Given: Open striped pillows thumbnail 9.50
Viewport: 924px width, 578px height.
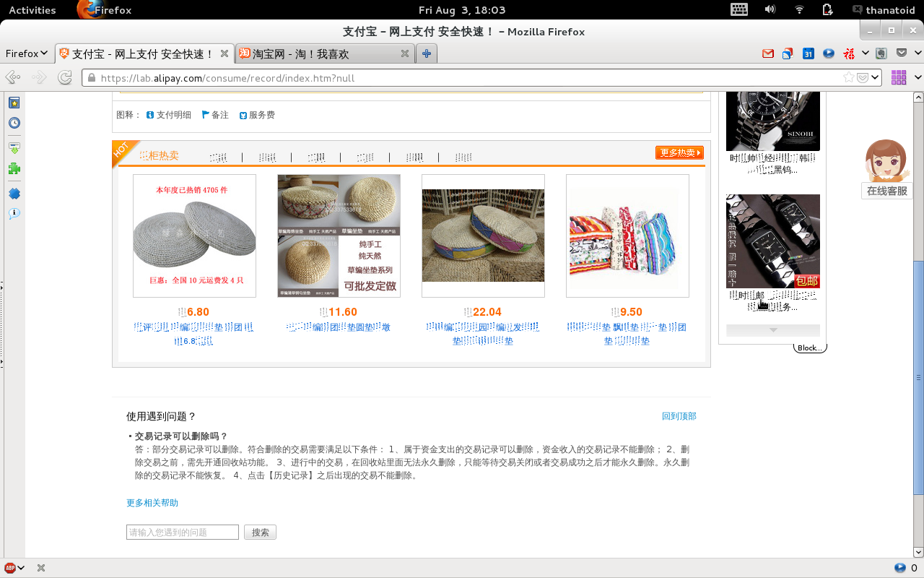Looking at the screenshot, I should pos(627,236).
